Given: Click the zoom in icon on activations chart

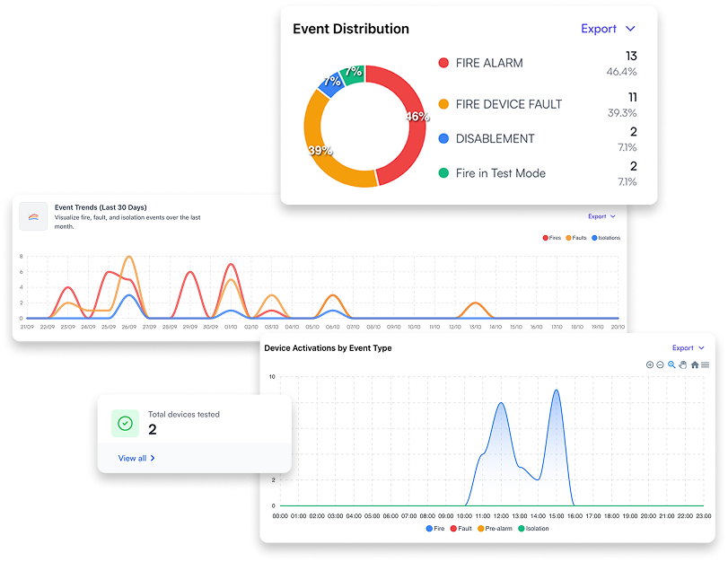Looking at the screenshot, I should click(x=650, y=364).
